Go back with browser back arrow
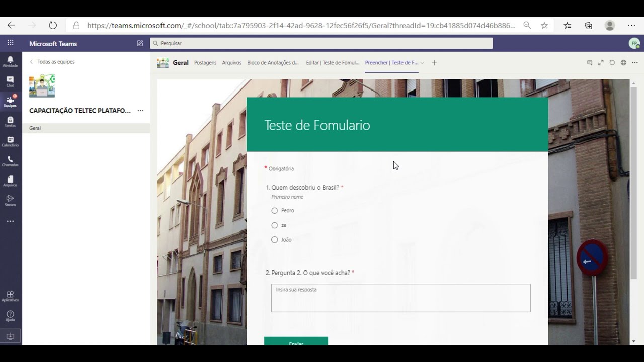This screenshot has height=362, width=644. pyautogui.click(x=11, y=25)
